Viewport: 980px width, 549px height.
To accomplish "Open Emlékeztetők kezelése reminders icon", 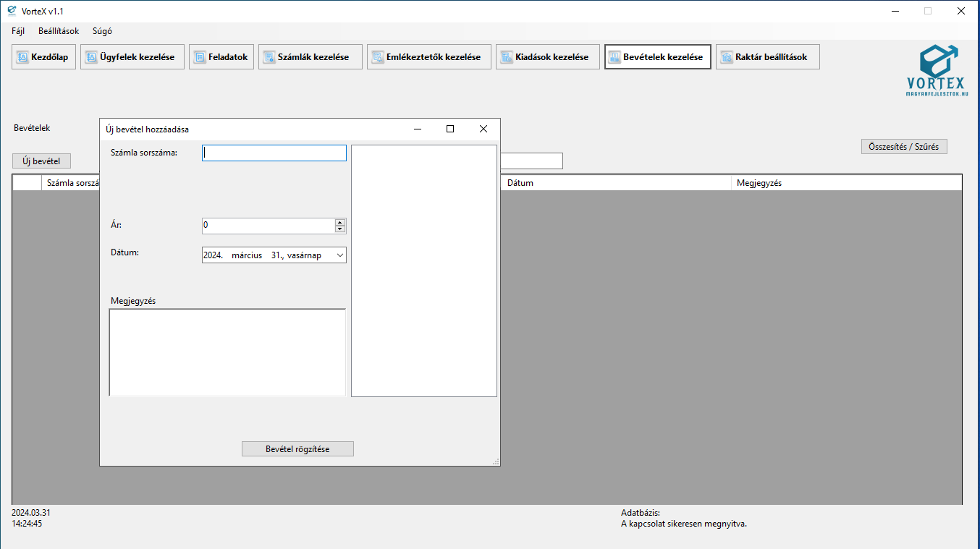I will click(378, 57).
